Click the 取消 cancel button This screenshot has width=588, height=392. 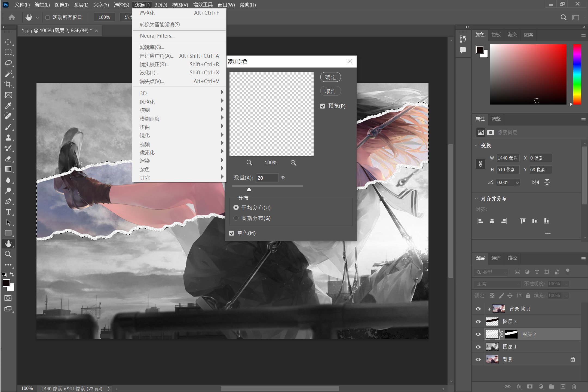pyautogui.click(x=330, y=91)
